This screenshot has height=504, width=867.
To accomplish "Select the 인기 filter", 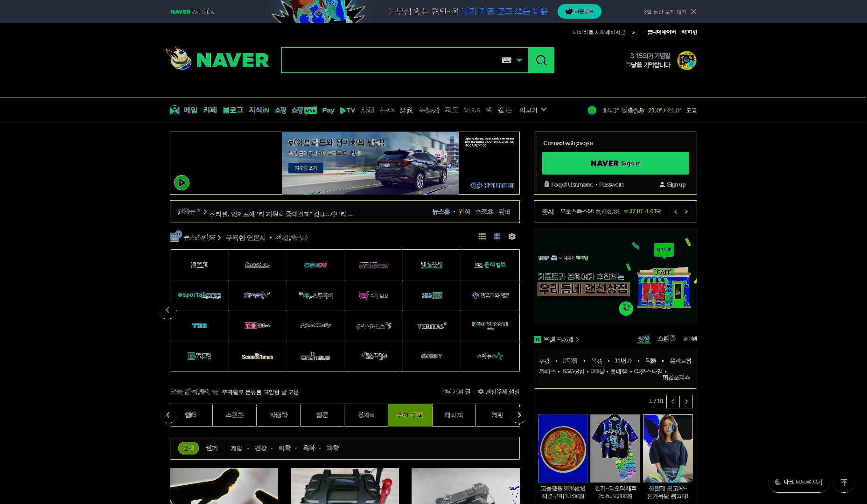I will (x=212, y=448).
